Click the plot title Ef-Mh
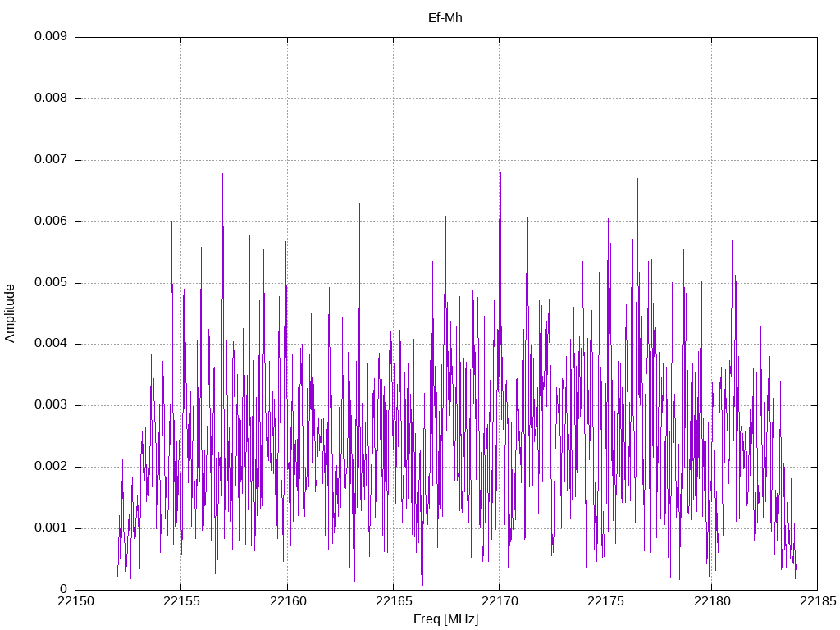Viewport: 840px width, 630px height. [x=445, y=18]
